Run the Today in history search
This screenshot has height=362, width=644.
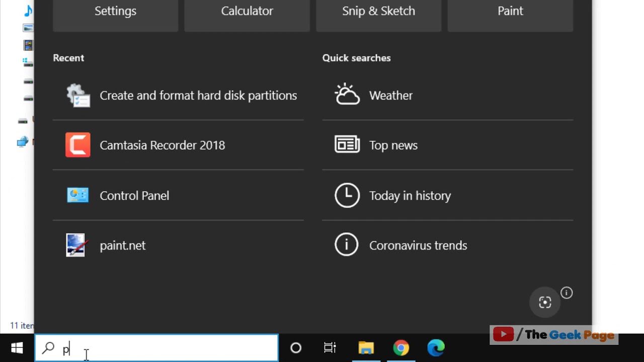click(x=448, y=196)
